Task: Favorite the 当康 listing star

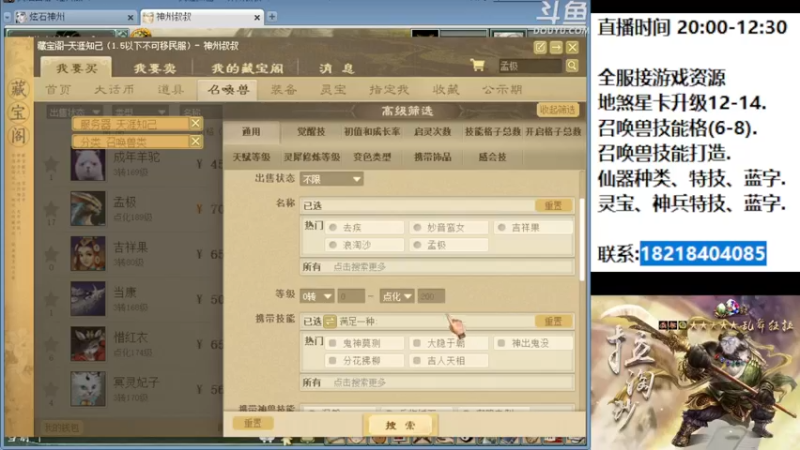Action: click(51, 298)
